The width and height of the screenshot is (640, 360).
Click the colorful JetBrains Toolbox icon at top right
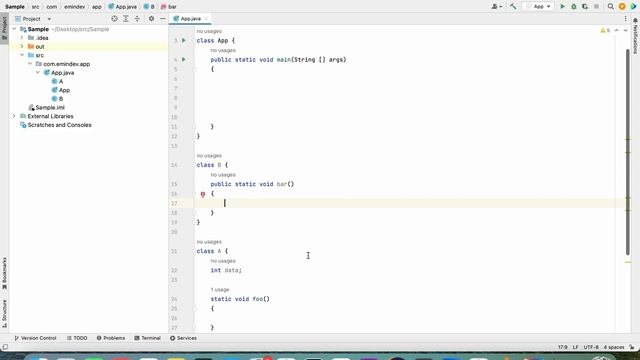pyautogui.click(x=634, y=7)
